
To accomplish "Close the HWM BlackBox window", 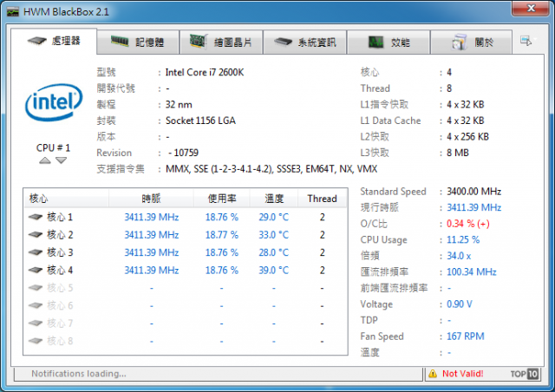I will pyautogui.click(x=530, y=8).
